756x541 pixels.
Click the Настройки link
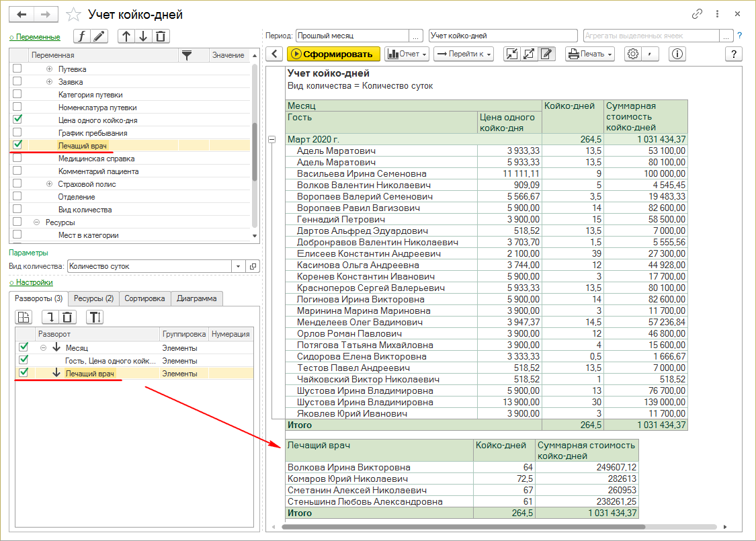coord(34,283)
